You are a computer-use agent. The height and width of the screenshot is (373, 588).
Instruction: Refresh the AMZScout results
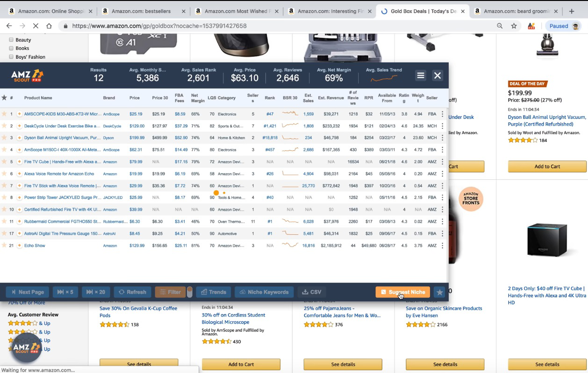(132, 292)
